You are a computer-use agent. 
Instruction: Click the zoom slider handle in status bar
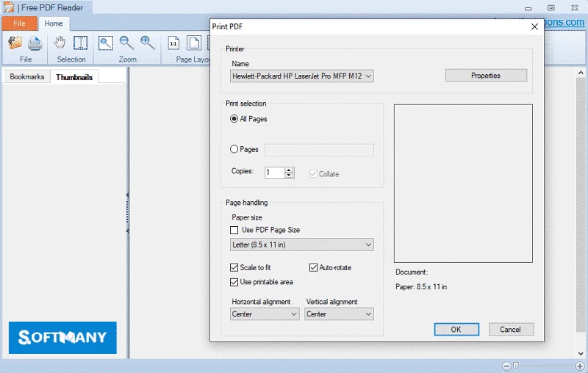coord(516,366)
